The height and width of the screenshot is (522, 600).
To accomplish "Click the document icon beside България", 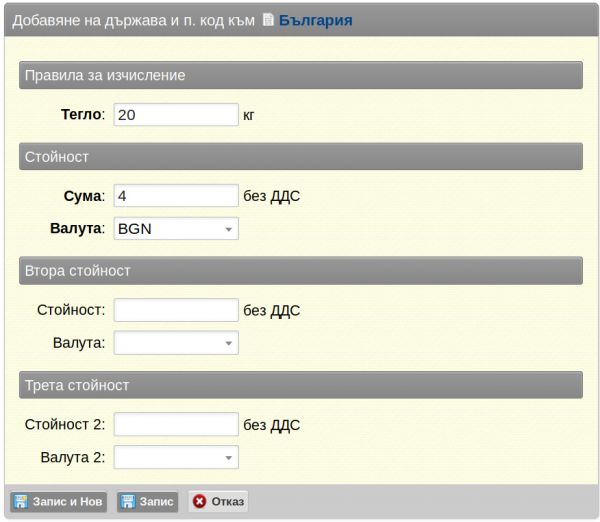I will pyautogui.click(x=267, y=20).
